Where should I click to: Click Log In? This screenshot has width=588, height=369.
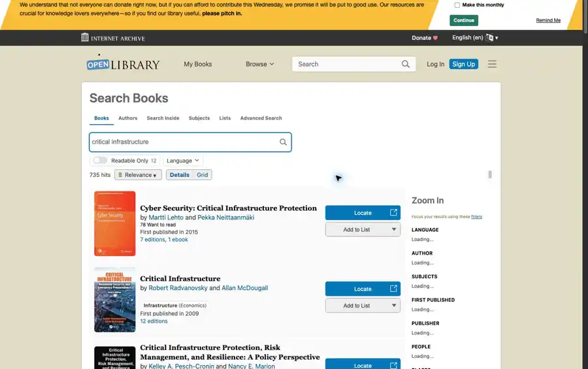click(x=435, y=64)
